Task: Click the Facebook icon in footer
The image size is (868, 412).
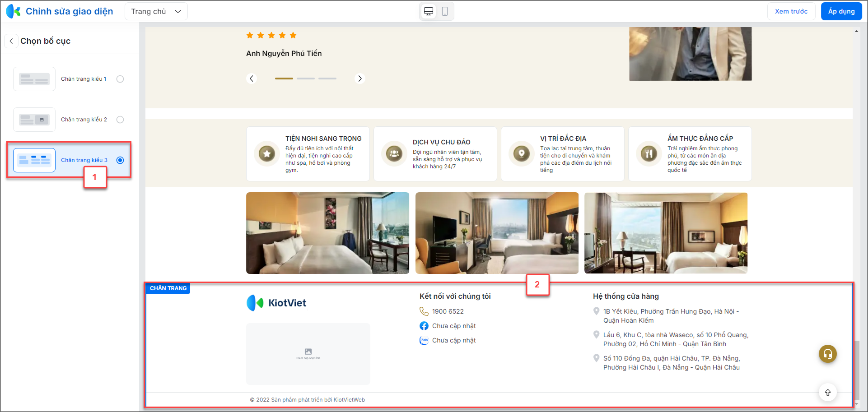Action: point(424,326)
